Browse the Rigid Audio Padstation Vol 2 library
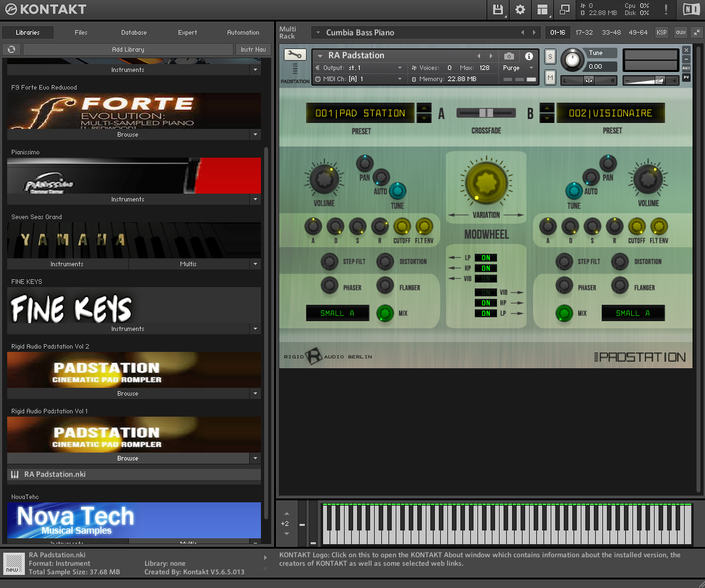Image resolution: width=705 pixels, height=588 pixels. (x=128, y=393)
